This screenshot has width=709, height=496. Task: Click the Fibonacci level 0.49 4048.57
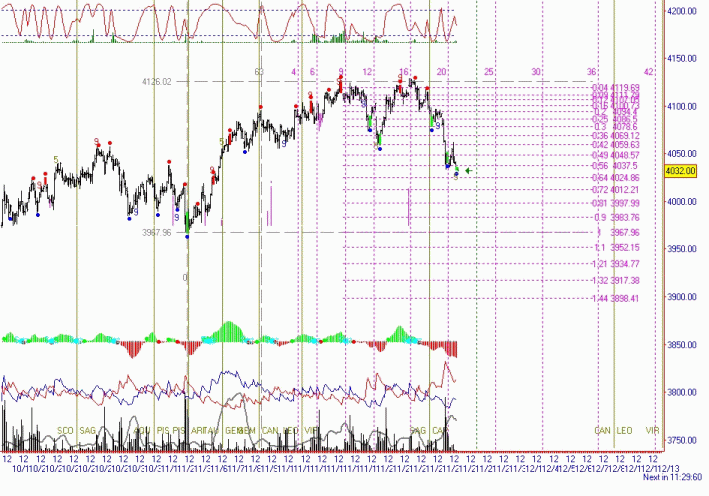pyautogui.click(x=615, y=155)
